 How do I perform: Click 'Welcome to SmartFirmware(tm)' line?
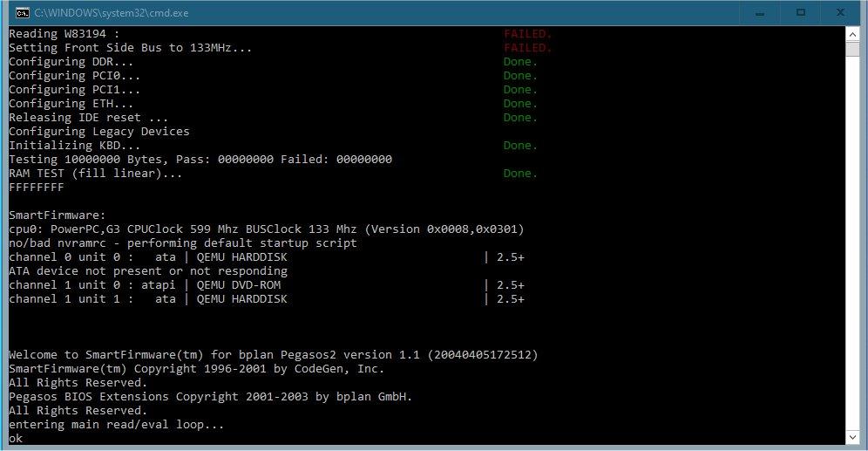tap(274, 354)
